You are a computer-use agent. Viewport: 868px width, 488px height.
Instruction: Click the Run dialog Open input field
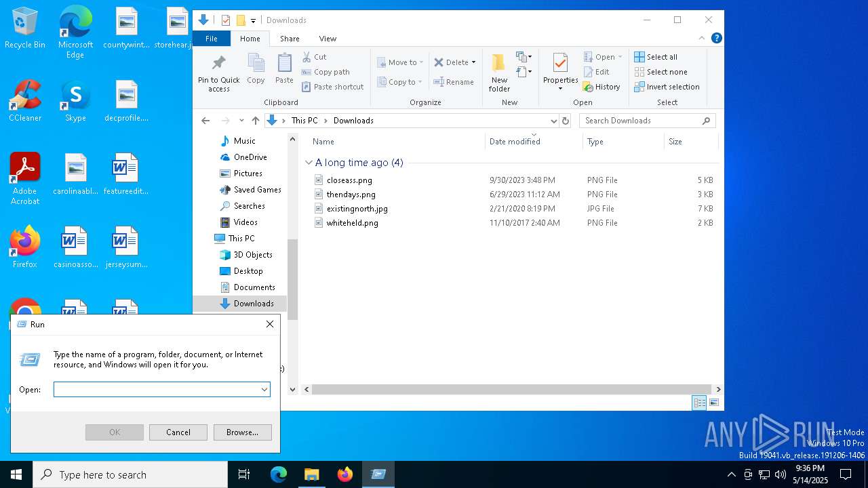[156, 390]
